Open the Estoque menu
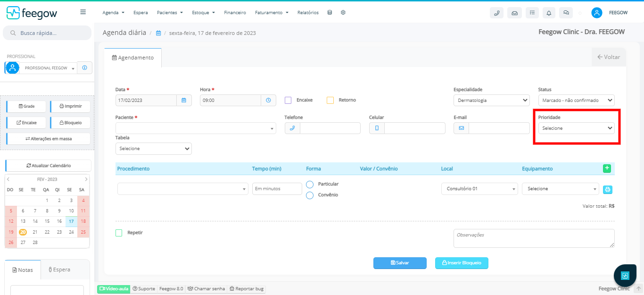Image resolution: width=644 pixels, height=295 pixels. click(x=203, y=13)
